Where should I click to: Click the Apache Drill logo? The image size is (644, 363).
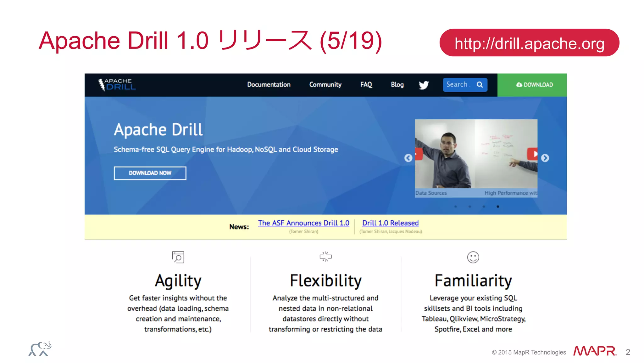117,85
